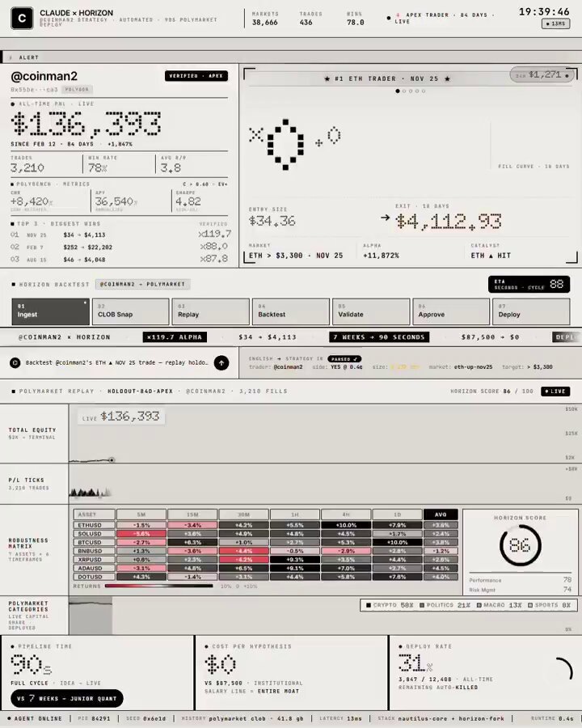
Task: Select the ETHUSD row label
Action: click(x=95, y=525)
